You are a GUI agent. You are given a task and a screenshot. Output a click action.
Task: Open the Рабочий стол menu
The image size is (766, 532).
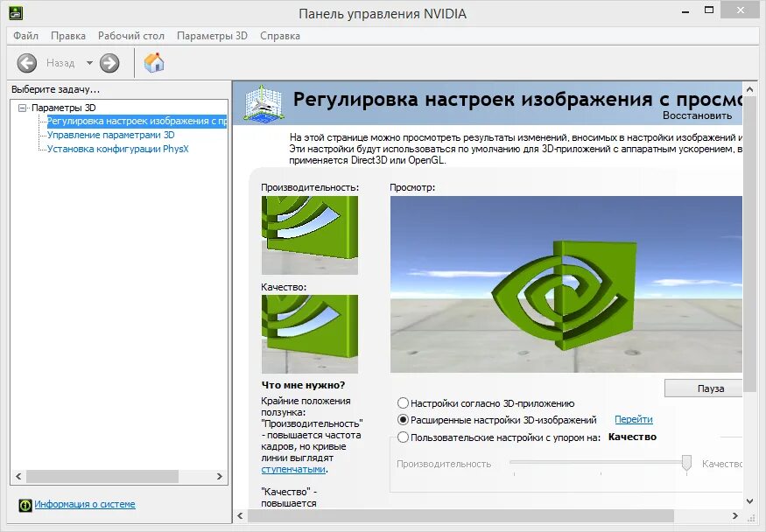131,36
